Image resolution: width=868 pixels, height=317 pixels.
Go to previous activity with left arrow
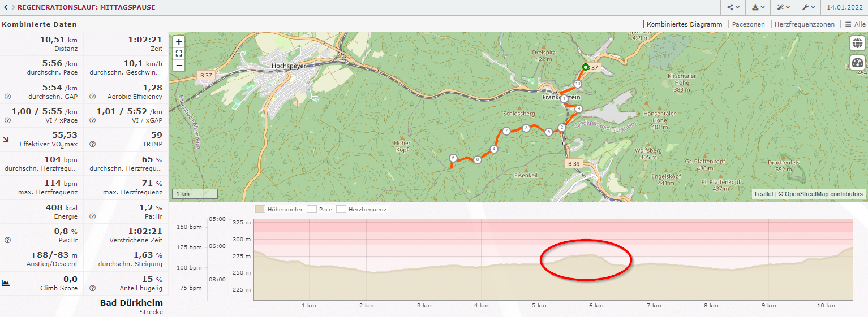click(6, 8)
